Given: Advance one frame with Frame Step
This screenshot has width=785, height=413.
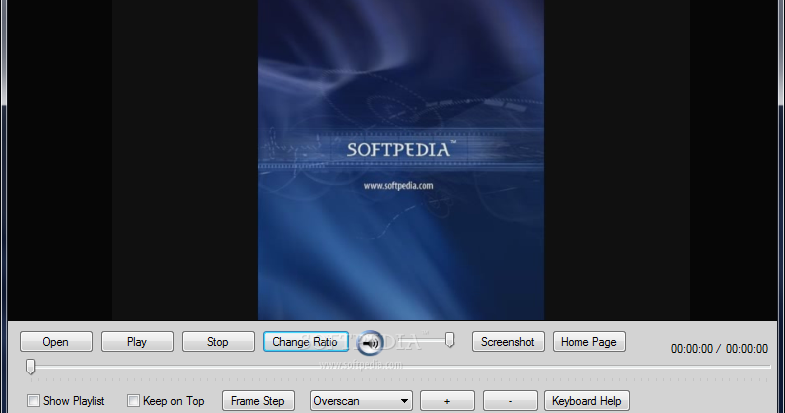Looking at the screenshot, I should tap(258, 400).
